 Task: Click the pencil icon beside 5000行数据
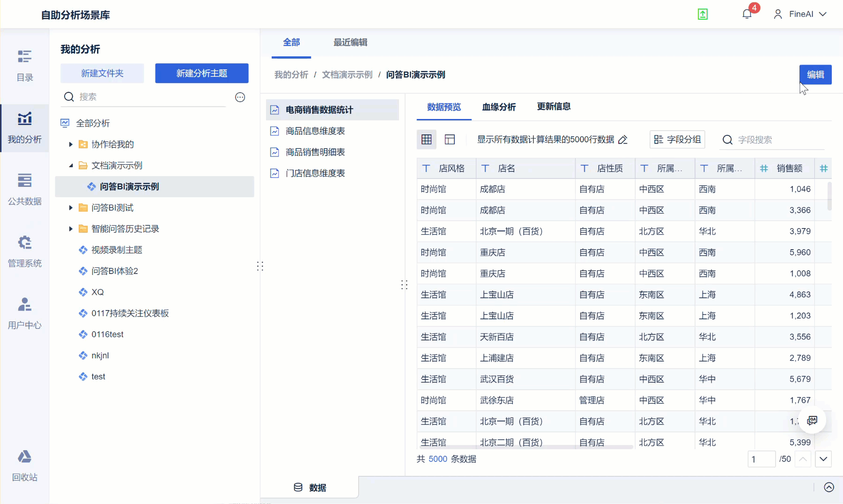point(623,140)
